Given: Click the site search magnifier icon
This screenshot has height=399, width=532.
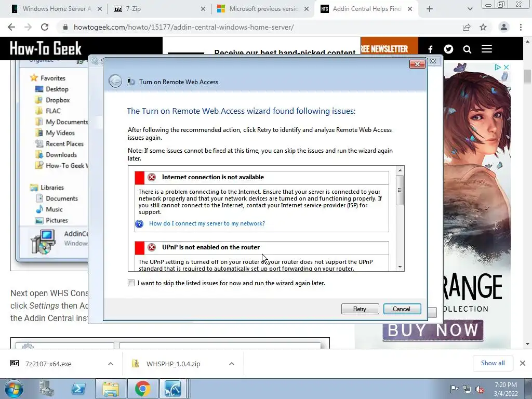Looking at the screenshot, I should (467, 49).
